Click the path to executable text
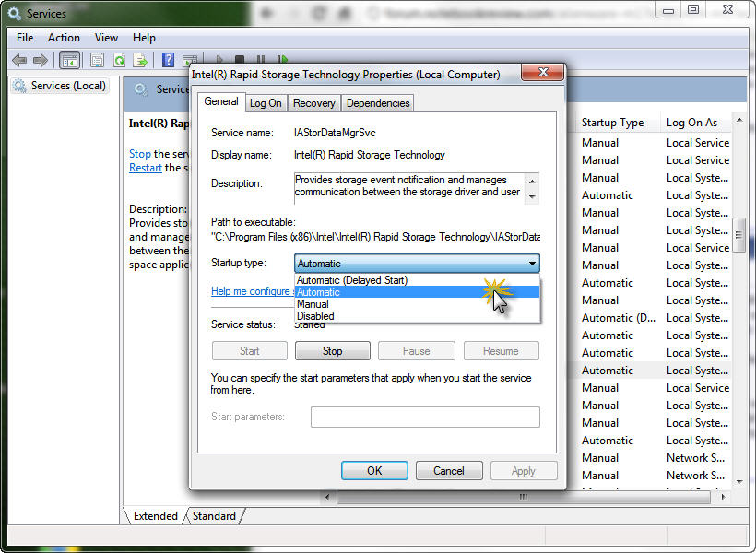This screenshot has height=553, width=756. coord(375,237)
